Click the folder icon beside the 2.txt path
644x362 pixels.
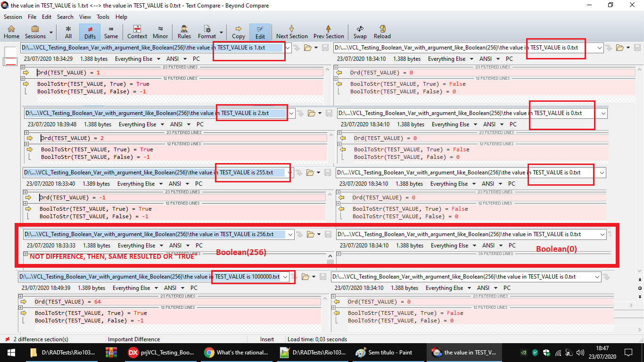[x=311, y=113]
